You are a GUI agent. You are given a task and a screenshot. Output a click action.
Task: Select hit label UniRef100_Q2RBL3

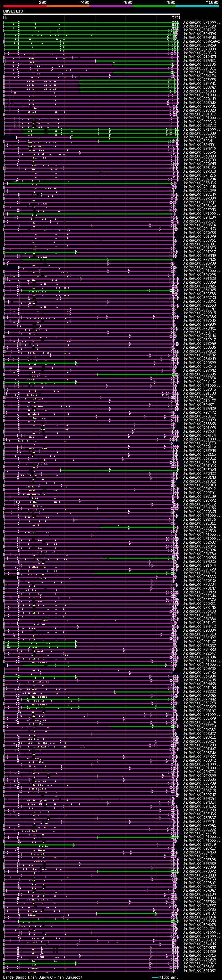point(199,172)
